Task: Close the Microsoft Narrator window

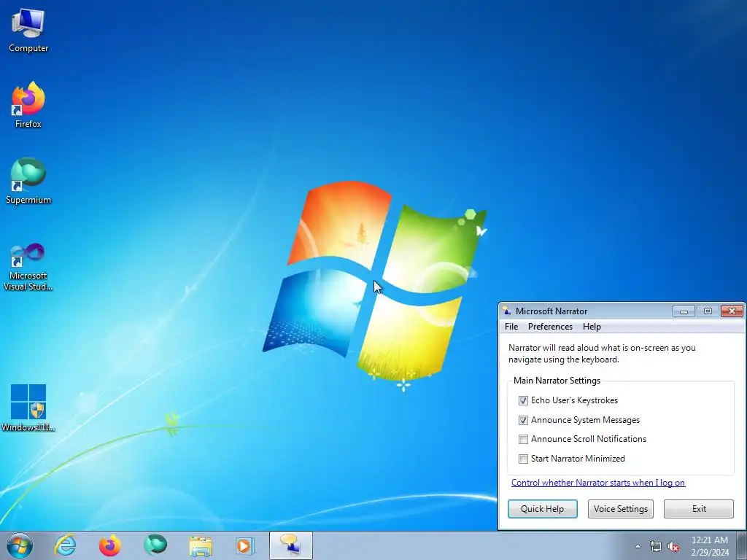Action: point(732,311)
